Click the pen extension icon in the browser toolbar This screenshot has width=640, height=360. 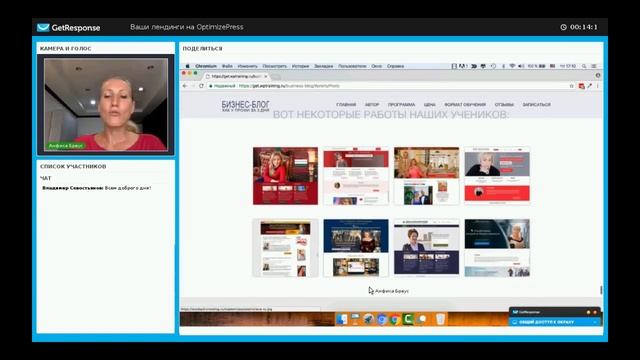pos(589,86)
